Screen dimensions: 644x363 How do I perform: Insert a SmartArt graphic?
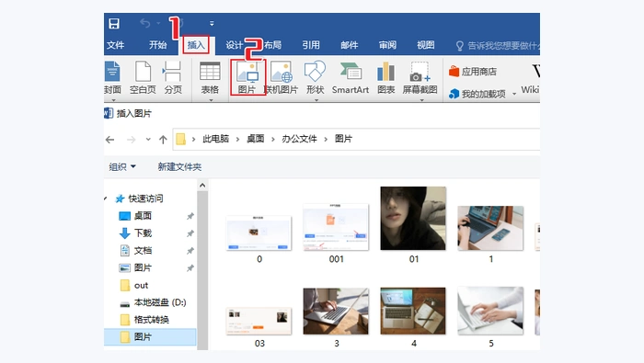[x=351, y=77]
